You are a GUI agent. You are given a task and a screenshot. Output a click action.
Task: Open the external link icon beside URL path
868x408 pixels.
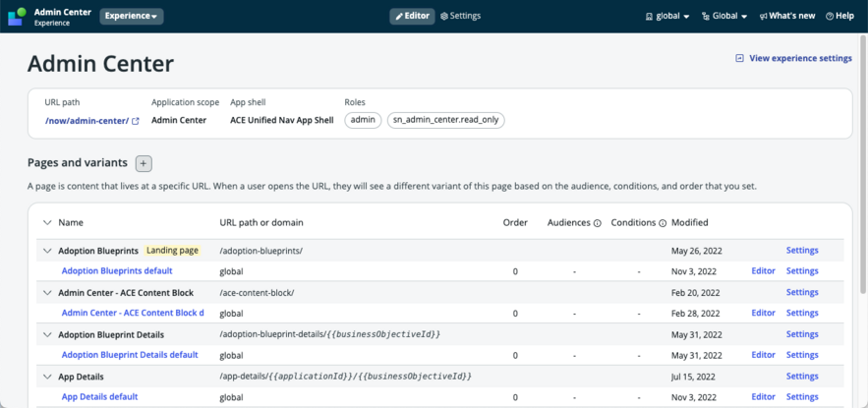tap(136, 121)
